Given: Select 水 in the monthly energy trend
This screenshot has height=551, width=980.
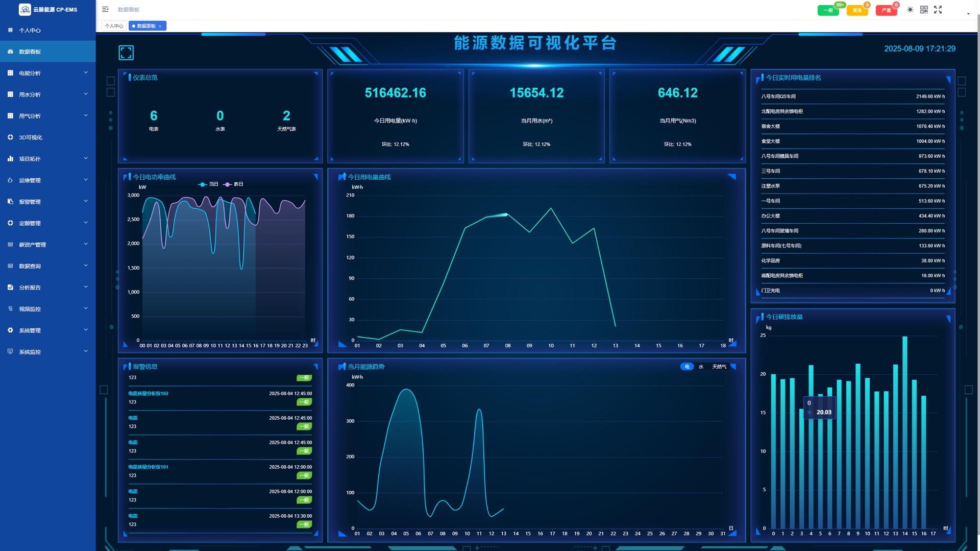Looking at the screenshot, I should click(x=701, y=367).
